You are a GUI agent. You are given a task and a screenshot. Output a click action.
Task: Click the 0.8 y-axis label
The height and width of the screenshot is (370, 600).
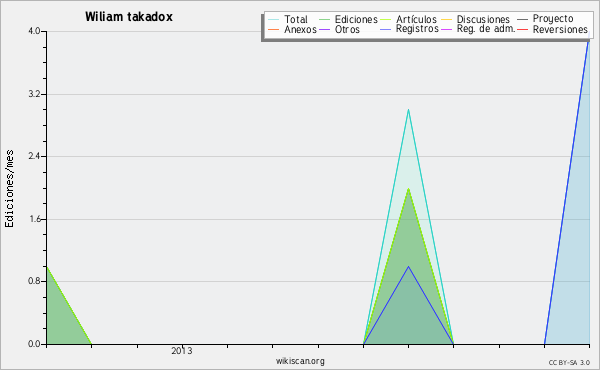click(x=34, y=281)
